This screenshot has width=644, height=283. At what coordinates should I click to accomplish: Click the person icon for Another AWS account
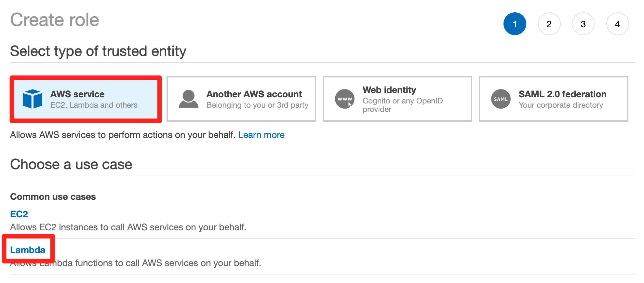pos(189,99)
